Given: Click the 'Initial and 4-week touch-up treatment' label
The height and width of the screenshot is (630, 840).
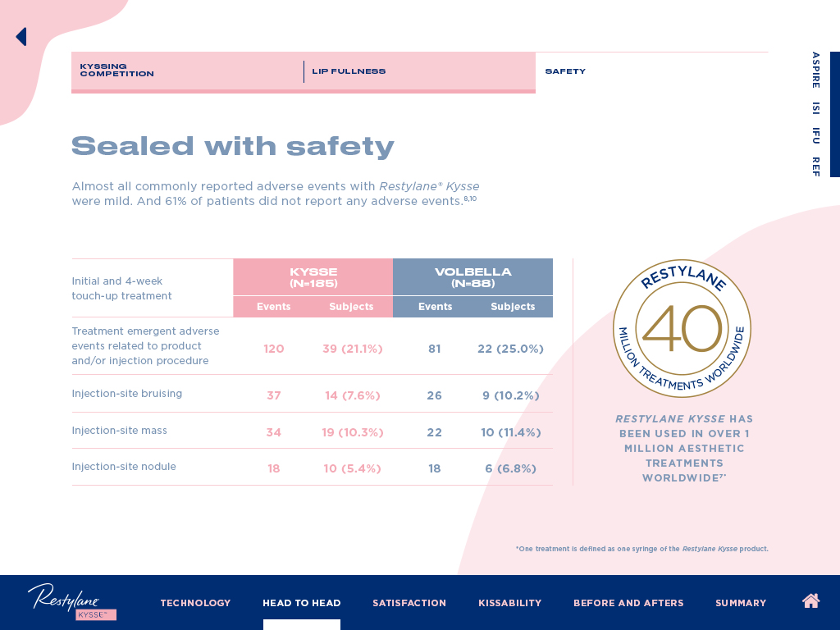Looking at the screenshot, I should point(121,288).
